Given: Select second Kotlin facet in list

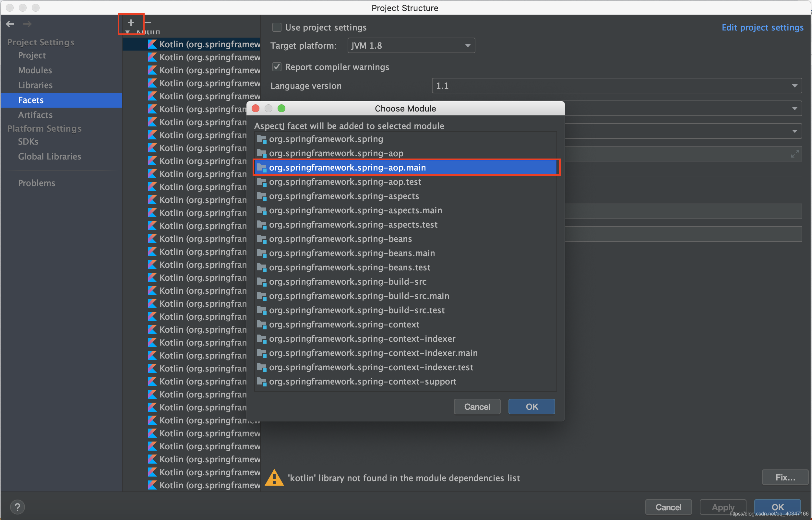Looking at the screenshot, I should coord(191,57).
